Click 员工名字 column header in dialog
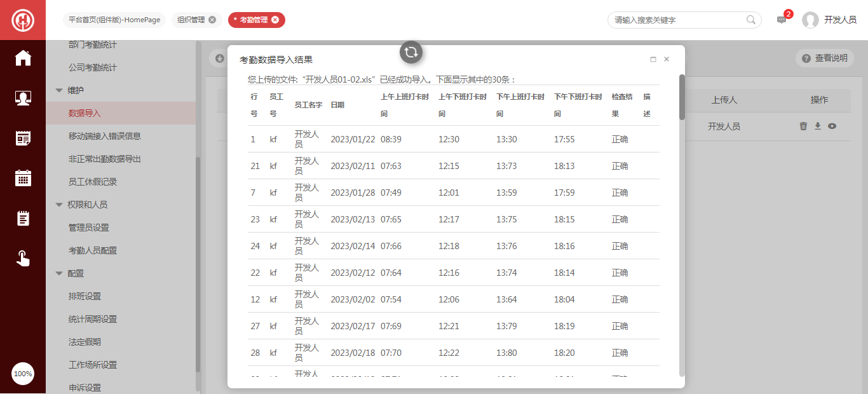Image resolution: width=868 pixels, height=394 pixels. tap(309, 105)
